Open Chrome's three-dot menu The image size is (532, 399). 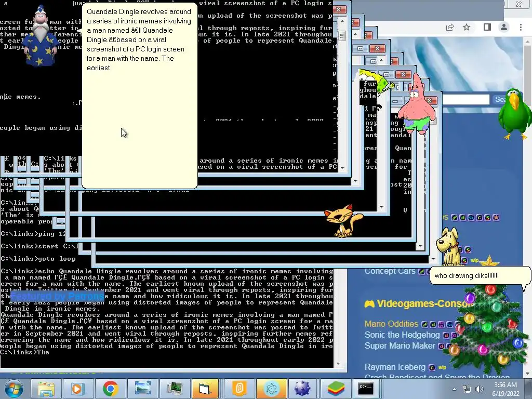[521, 27]
